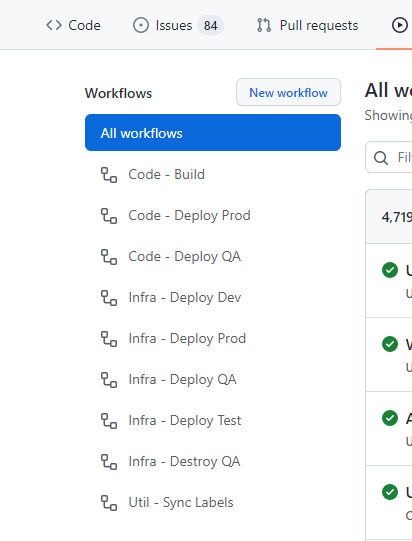Click the New workflow button

click(x=288, y=92)
